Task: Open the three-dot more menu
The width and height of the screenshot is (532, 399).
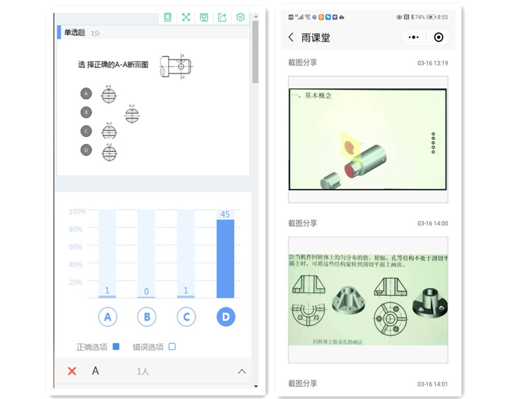Action: point(414,37)
